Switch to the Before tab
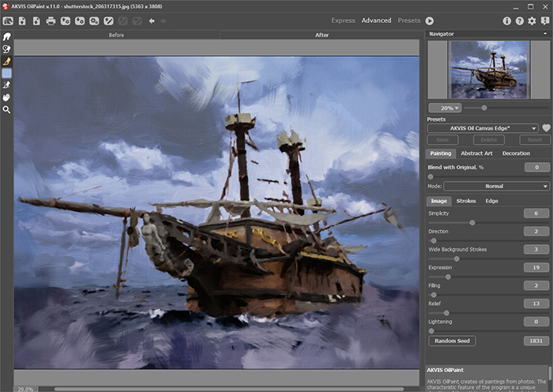The height and width of the screenshot is (392, 553). click(115, 36)
